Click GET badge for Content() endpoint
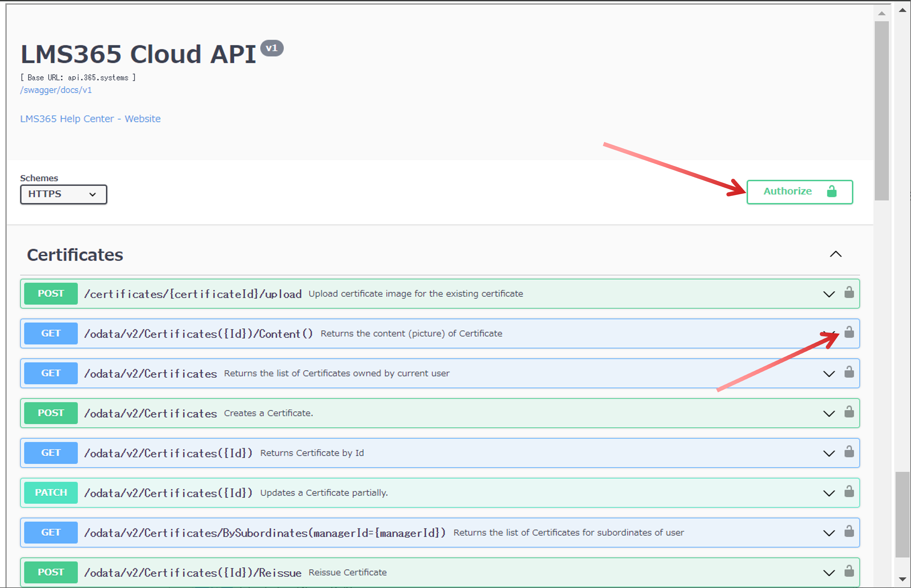 coord(51,333)
